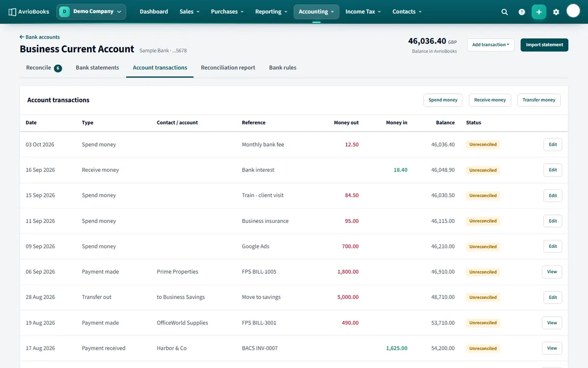Open the Sales menu dropdown
This screenshot has width=588, height=368.
[190, 12]
